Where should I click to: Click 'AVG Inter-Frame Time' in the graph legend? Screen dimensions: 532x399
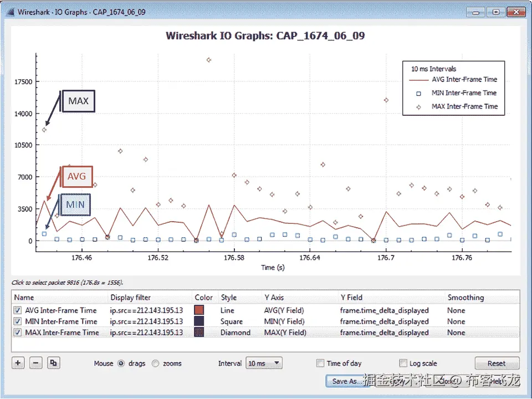pyautogui.click(x=464, y=79)
